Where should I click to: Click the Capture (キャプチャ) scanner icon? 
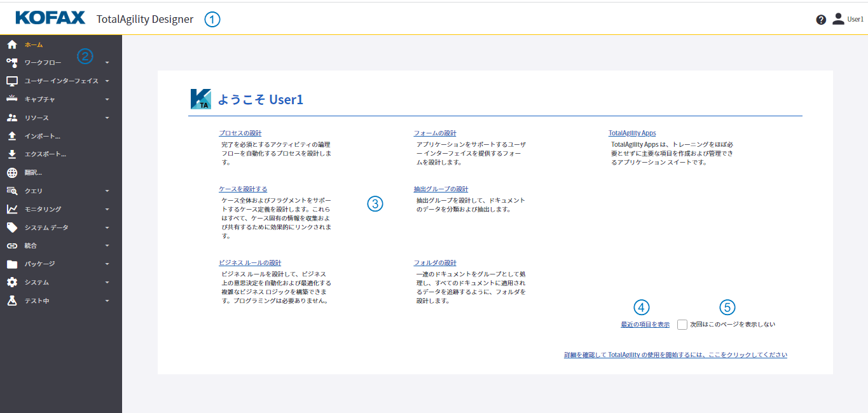pos(11,99)
